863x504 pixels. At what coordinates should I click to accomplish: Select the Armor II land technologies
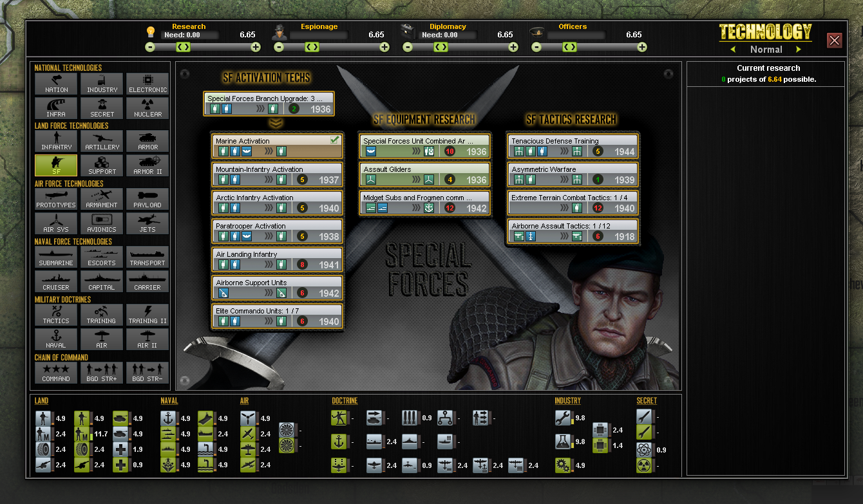147,165
